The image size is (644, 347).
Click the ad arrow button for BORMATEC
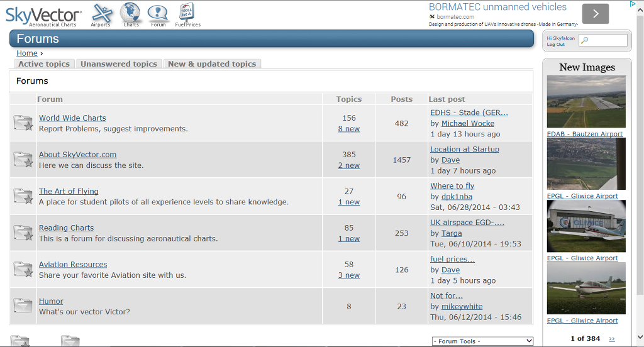[x=596, y=14]
